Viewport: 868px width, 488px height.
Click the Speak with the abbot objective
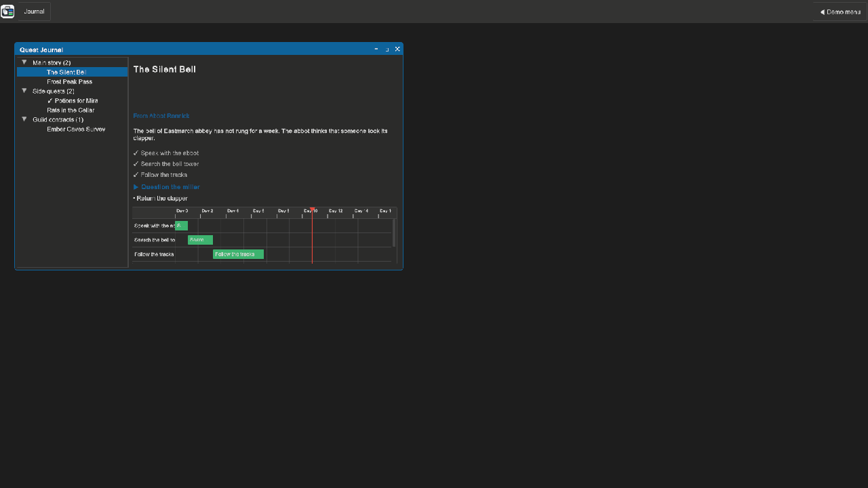tap(166, 153)
